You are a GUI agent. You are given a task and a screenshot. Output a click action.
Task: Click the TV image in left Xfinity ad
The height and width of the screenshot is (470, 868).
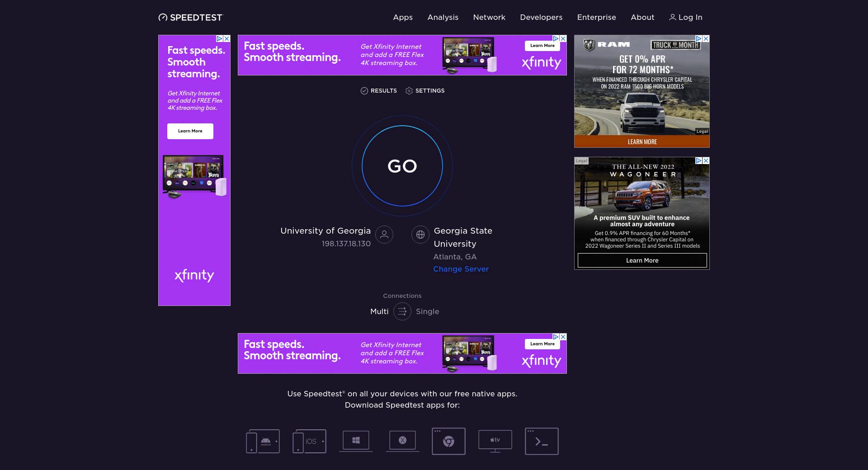click(x=194, y=176)
